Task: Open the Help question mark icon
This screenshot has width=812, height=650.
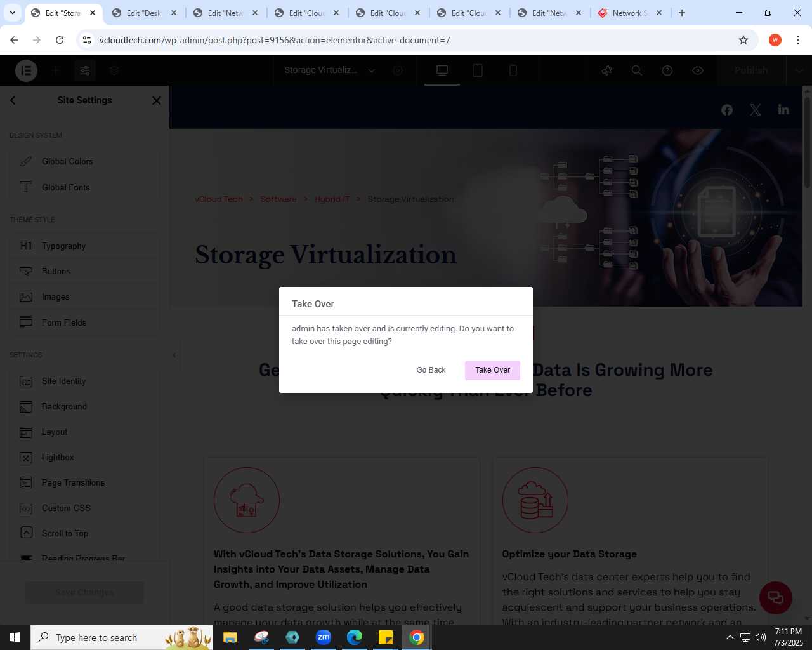Action: (x=667, y=70)
